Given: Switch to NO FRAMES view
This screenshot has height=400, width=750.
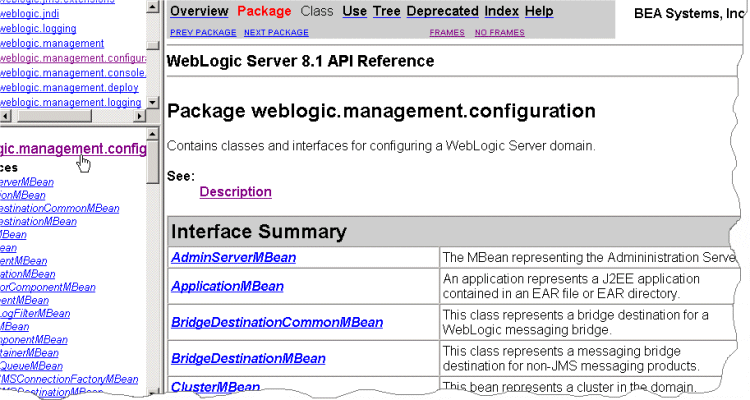Looking at the screenshot, I should click(499, 33).
